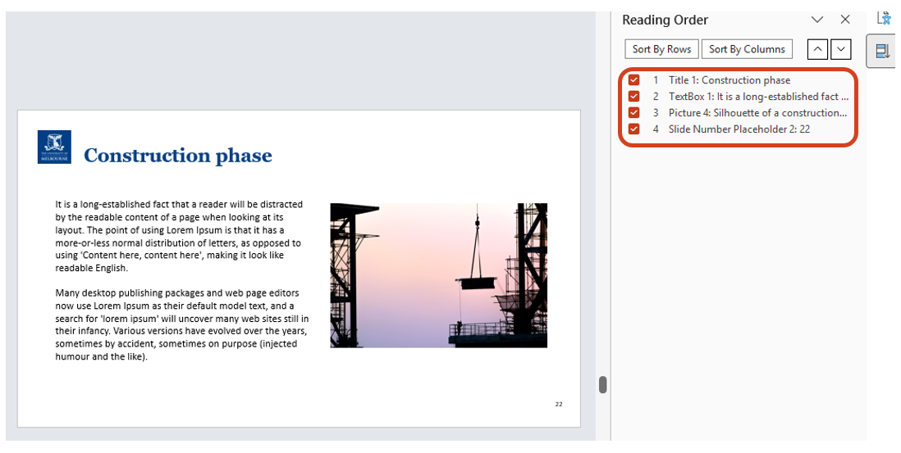Click the slide number 22 on slide

[559, 404]
